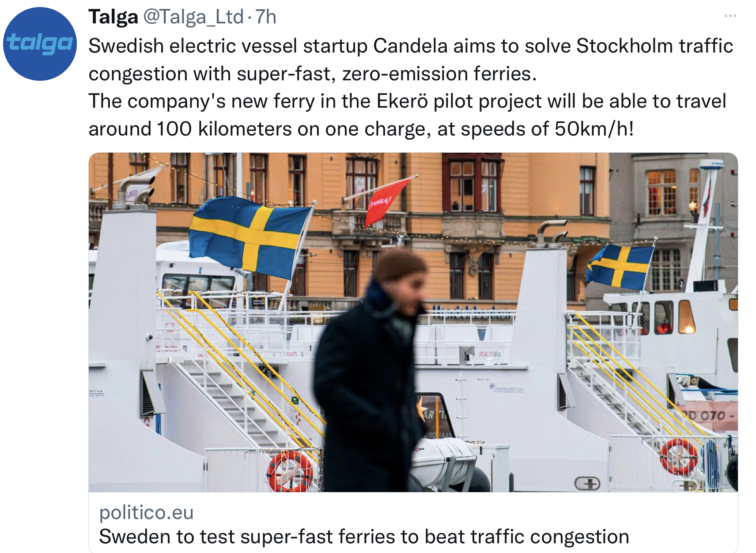Viewport: 756px width, 553px height.
Task: Select the right red lifebuoy in photo
Action: click(678, 456)
